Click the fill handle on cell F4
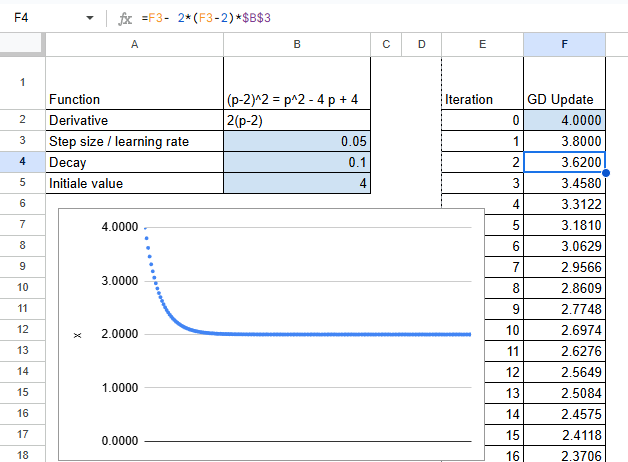 point(606,172)
